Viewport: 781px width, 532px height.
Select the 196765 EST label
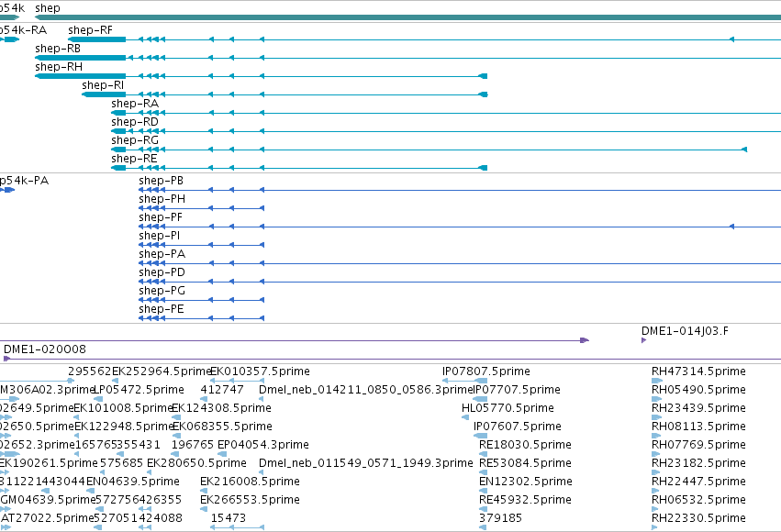(x=193, y=446)
